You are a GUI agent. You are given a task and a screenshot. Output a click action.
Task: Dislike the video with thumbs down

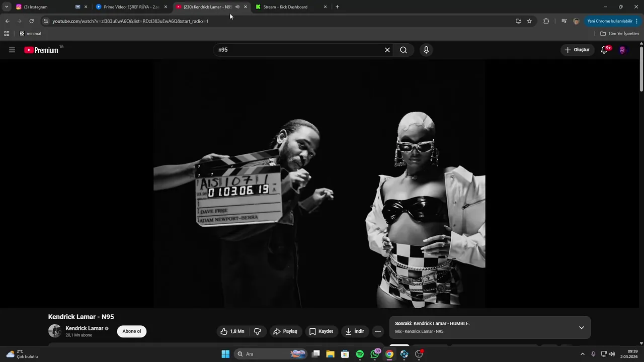pyautogui.click(x=258, y=331)
